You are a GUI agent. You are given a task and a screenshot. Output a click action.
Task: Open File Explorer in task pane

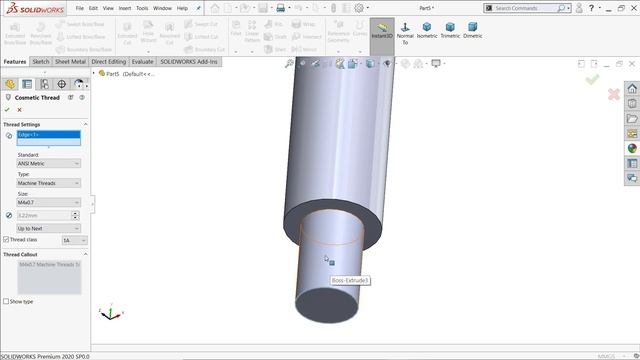click(632, 118)
